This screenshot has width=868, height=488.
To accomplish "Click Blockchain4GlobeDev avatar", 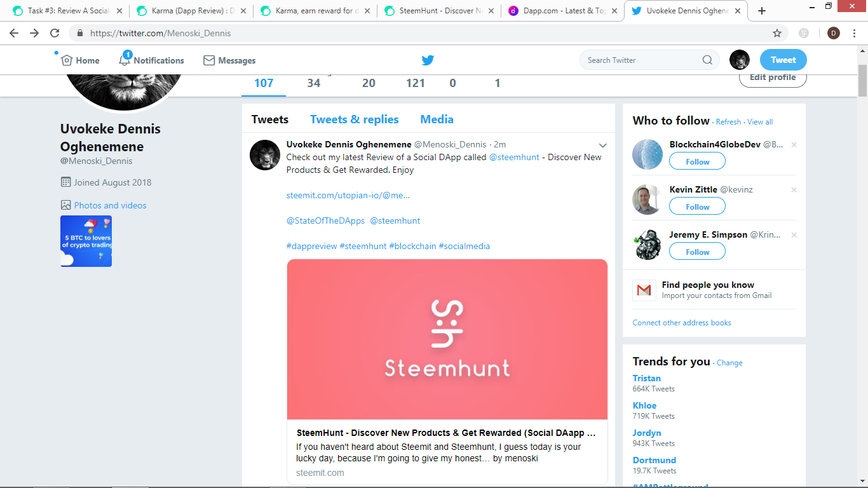I will (648, 154).
